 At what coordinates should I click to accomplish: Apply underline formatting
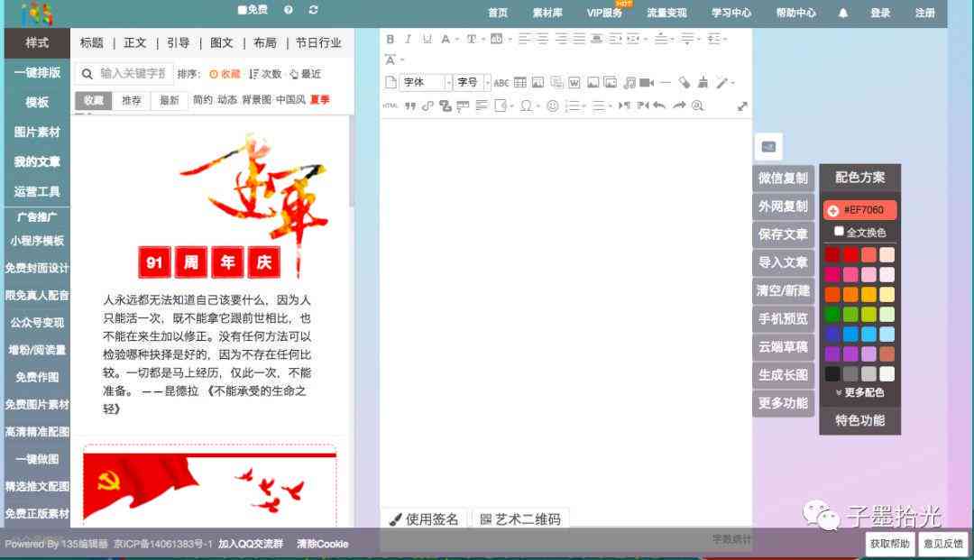coord(427,39)
